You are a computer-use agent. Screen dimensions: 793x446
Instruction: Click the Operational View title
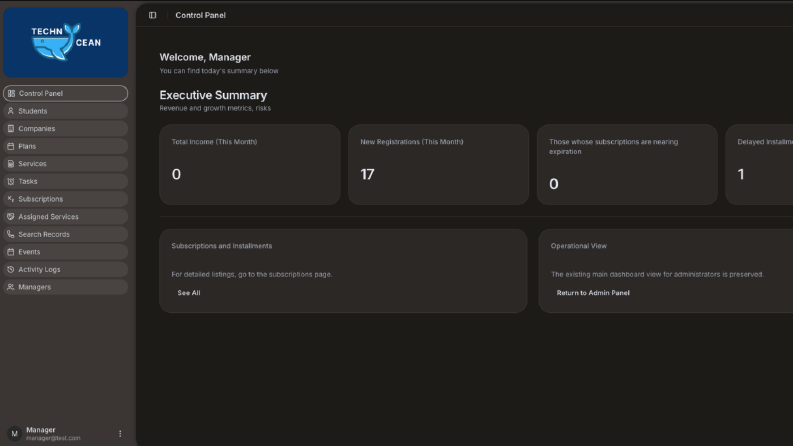click(579, 246)
